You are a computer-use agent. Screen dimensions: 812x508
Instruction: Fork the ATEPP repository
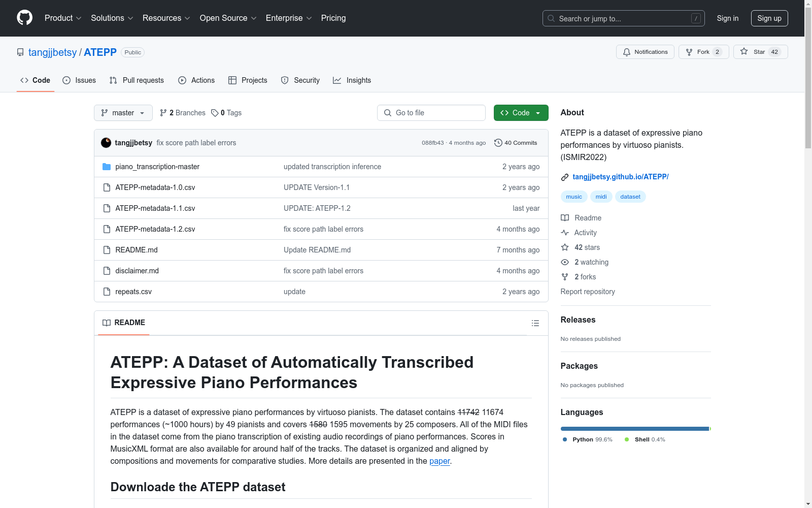[704, 52]
